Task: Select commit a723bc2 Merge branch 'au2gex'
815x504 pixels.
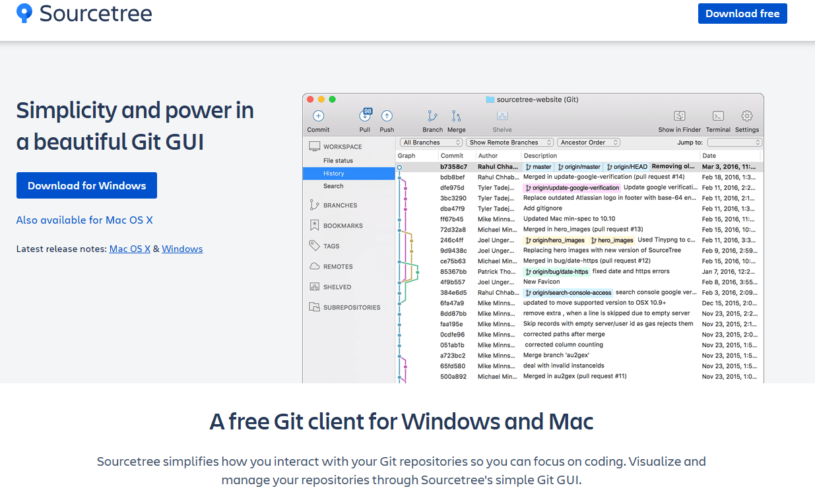Action: pos(579,356)
